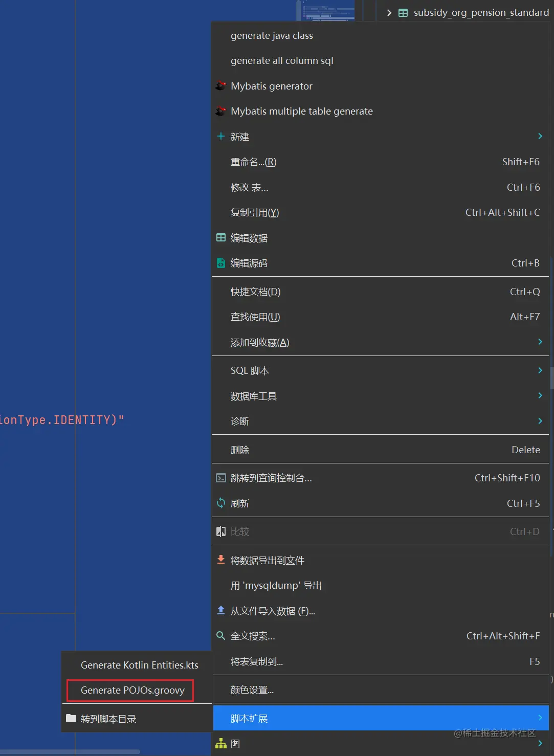Open the 脚本扩展 submenu arrow

(540, 718)
